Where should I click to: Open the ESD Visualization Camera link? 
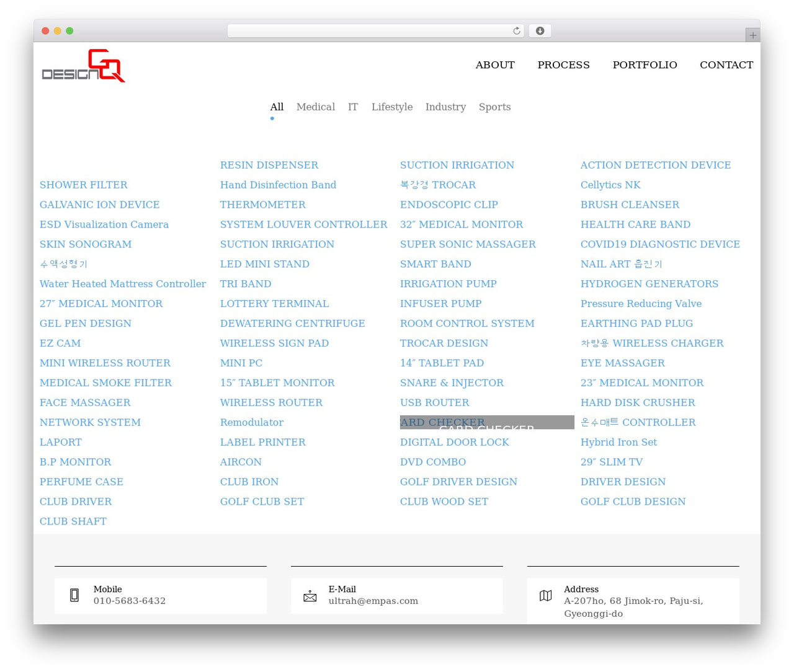point(104,224)
